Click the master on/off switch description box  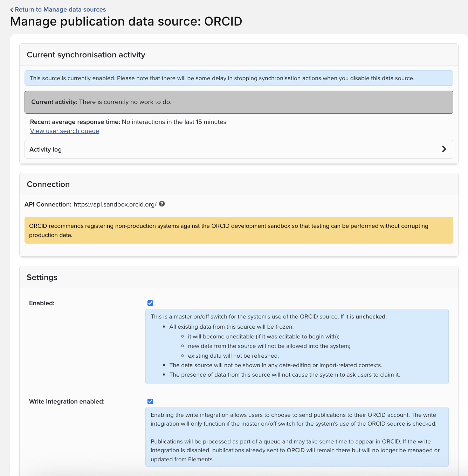[x=297, y=346]
